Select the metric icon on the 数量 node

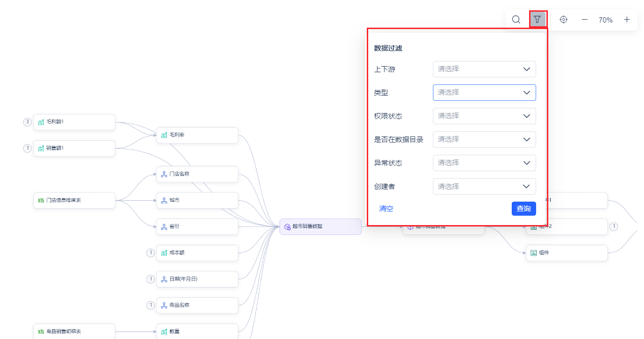coord(164,331)
